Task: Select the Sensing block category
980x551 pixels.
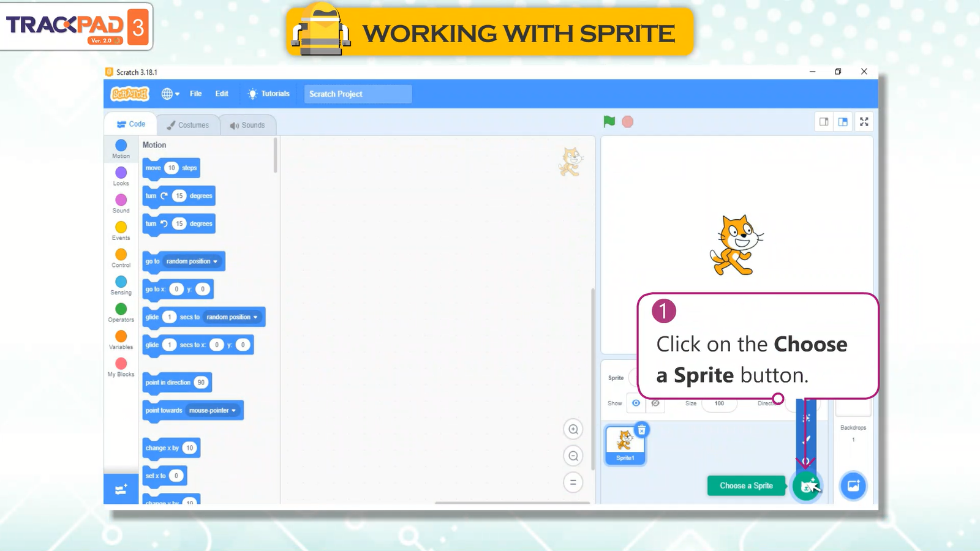Action: [121, 285]
